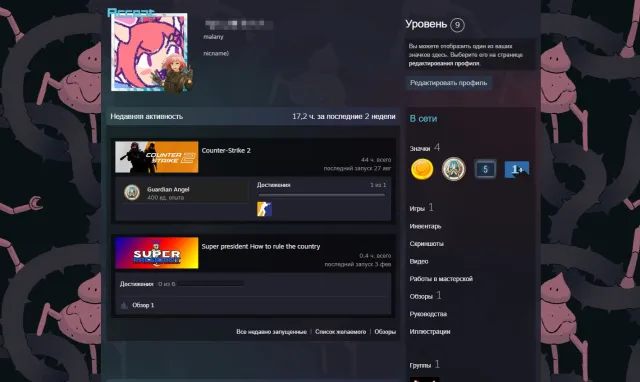Open Super president How to rule title
The image size is (640, 382).
(261, 247)
